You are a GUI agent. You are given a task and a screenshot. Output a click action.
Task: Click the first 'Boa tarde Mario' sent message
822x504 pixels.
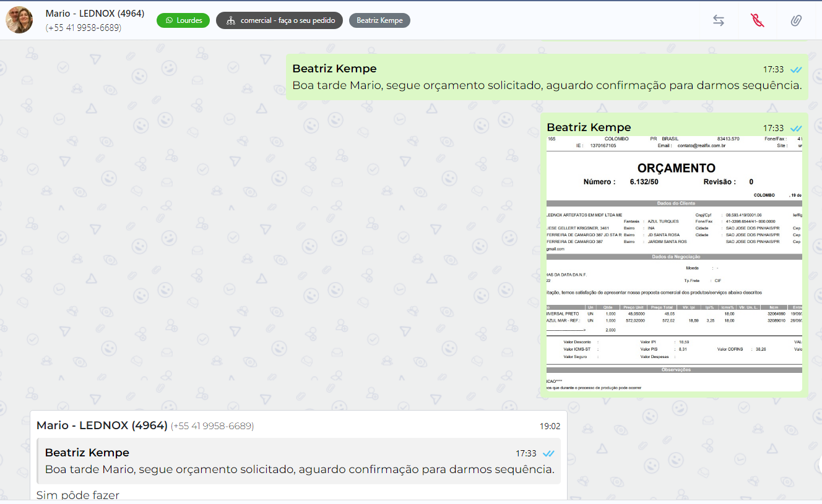point(547,85)
